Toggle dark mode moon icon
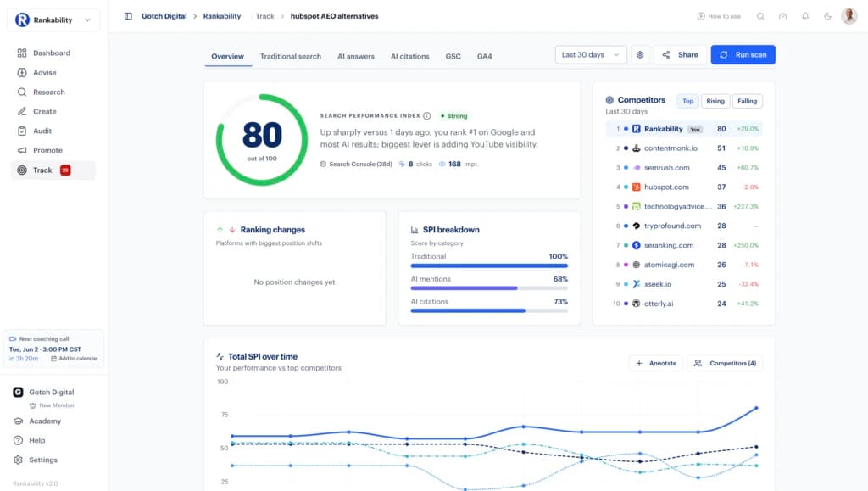 (x=827, y=16)
